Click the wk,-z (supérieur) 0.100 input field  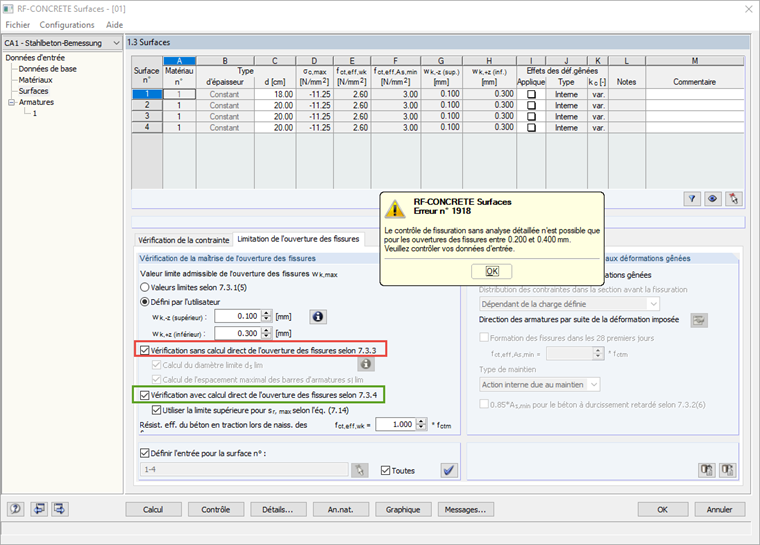(238, 316)
